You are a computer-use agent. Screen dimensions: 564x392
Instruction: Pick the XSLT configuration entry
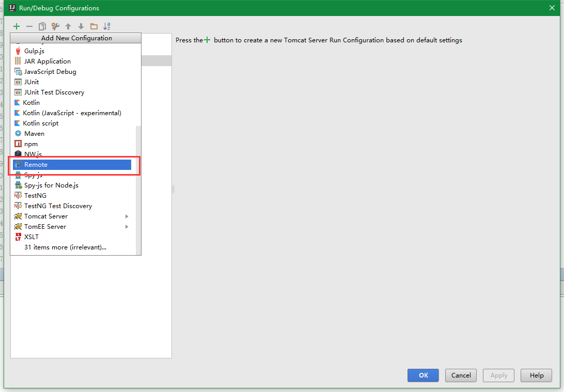point(72,237)
